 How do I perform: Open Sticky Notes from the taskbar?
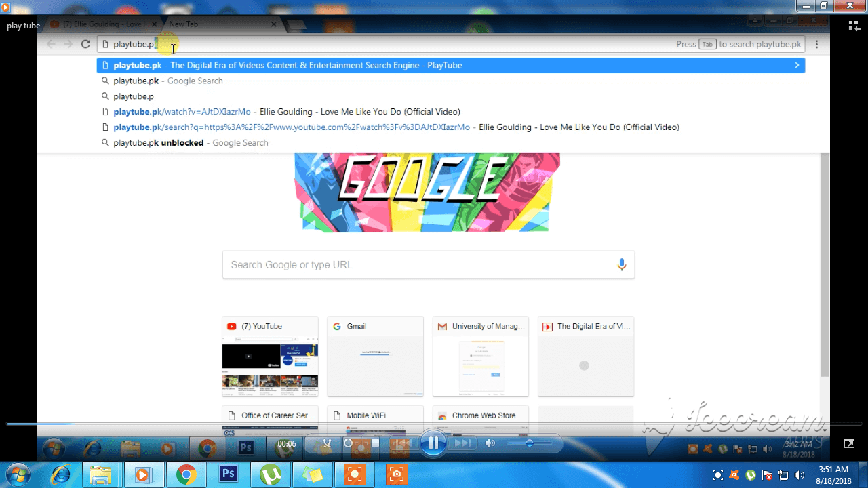coord(313,474)
